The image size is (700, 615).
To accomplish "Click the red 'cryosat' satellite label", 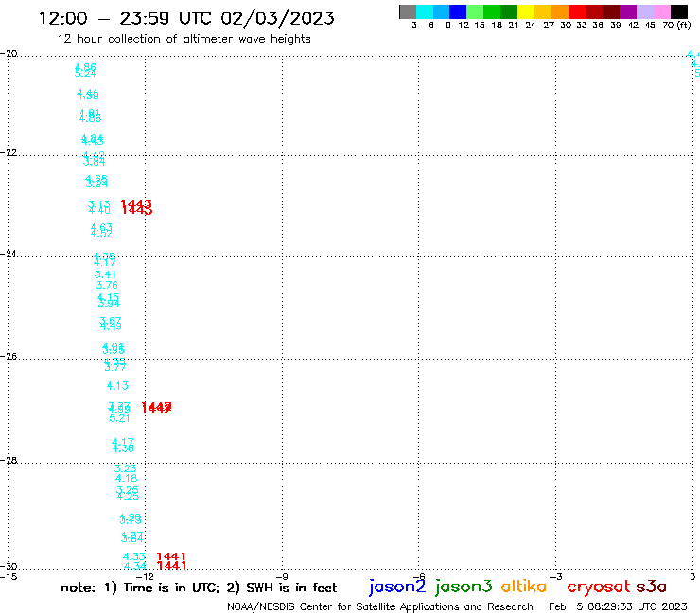I will pyautogui.click(x=599, y=588).
